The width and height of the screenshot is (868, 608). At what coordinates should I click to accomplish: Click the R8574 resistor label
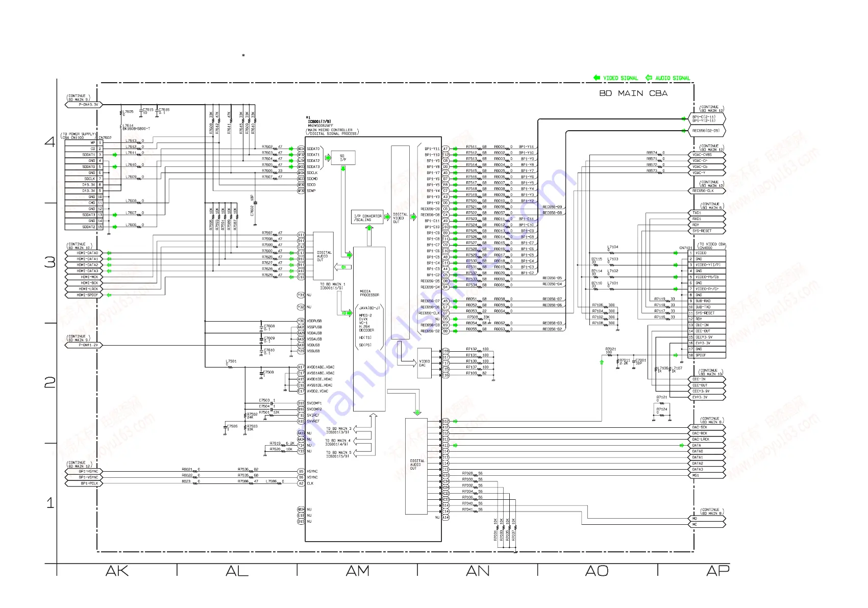click(x=652, y=153)
